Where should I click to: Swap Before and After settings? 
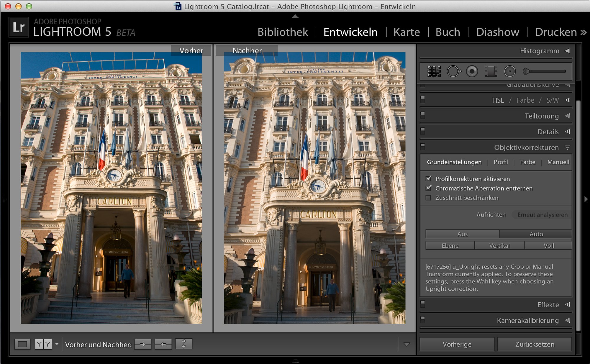pyautogui.click(x=184, y=344)
